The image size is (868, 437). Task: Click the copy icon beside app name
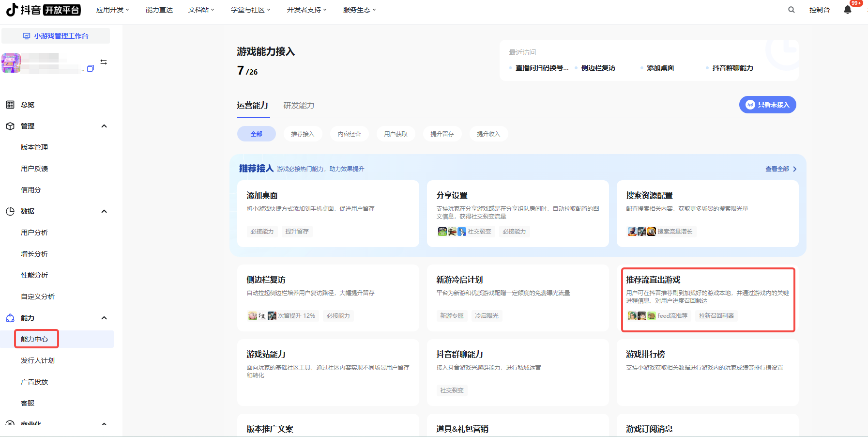click(91, 69)
